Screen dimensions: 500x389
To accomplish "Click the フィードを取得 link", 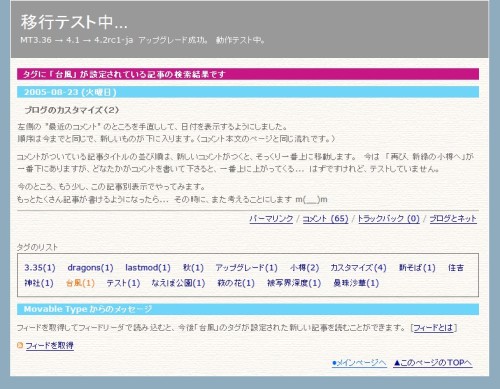I will point(50,345).
